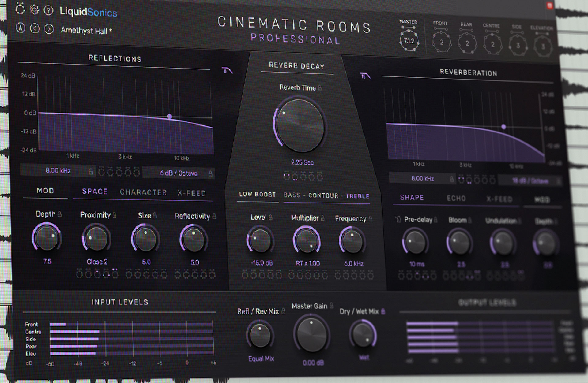This screenshot has height=383, width=588.
Task: Click the Pre-delay knob at 10 ms
Action: click(x=415, y=242)
